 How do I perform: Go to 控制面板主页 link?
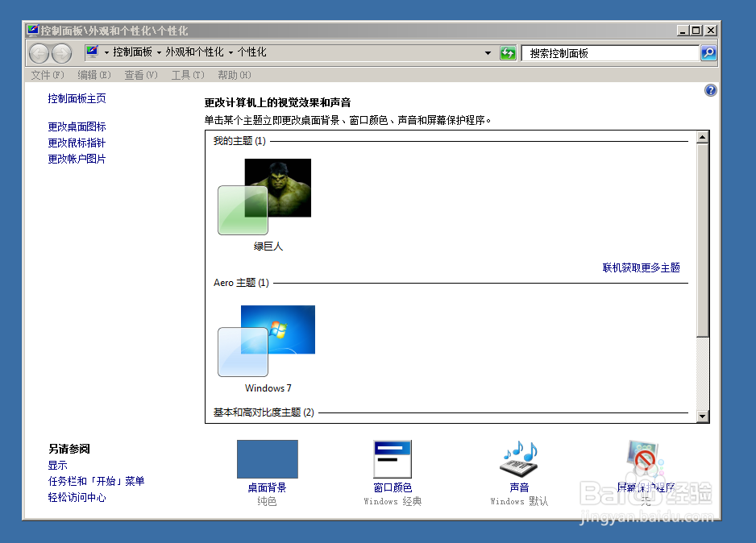(77, 98)
